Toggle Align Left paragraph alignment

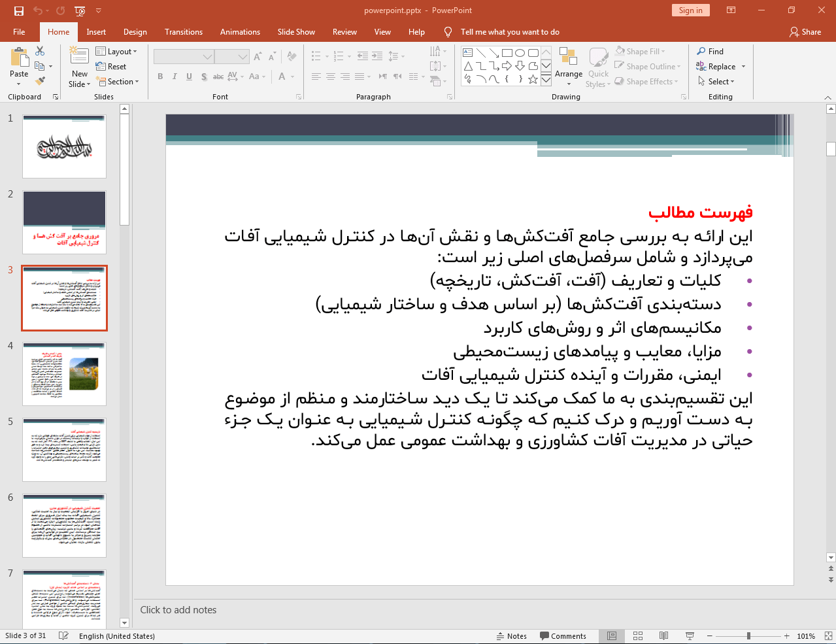(316, 76)
